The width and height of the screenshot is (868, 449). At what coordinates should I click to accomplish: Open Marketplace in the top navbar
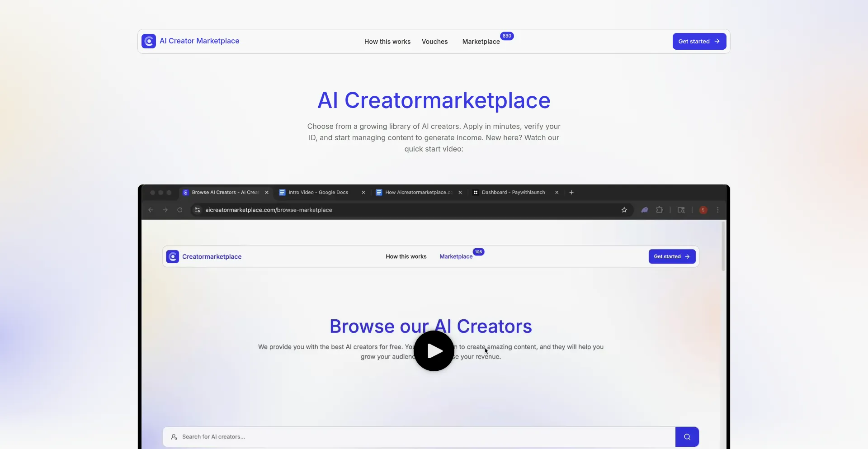click(481, 42)
